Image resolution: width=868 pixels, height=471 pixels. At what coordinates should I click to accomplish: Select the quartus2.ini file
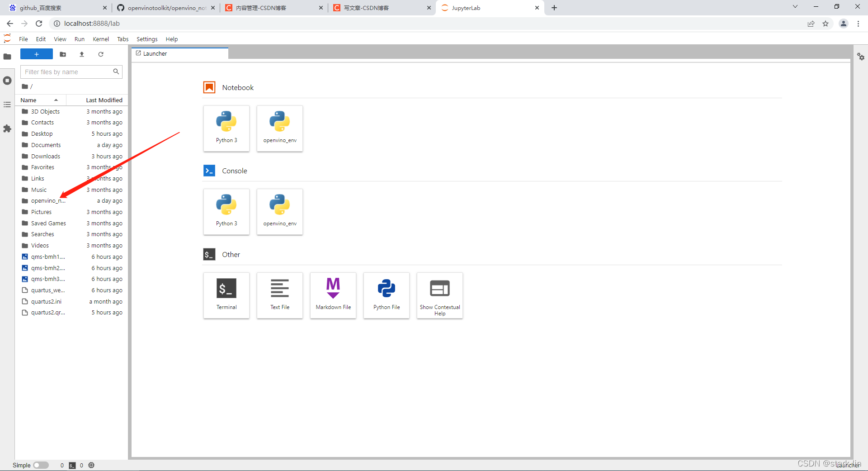[72, 302]
